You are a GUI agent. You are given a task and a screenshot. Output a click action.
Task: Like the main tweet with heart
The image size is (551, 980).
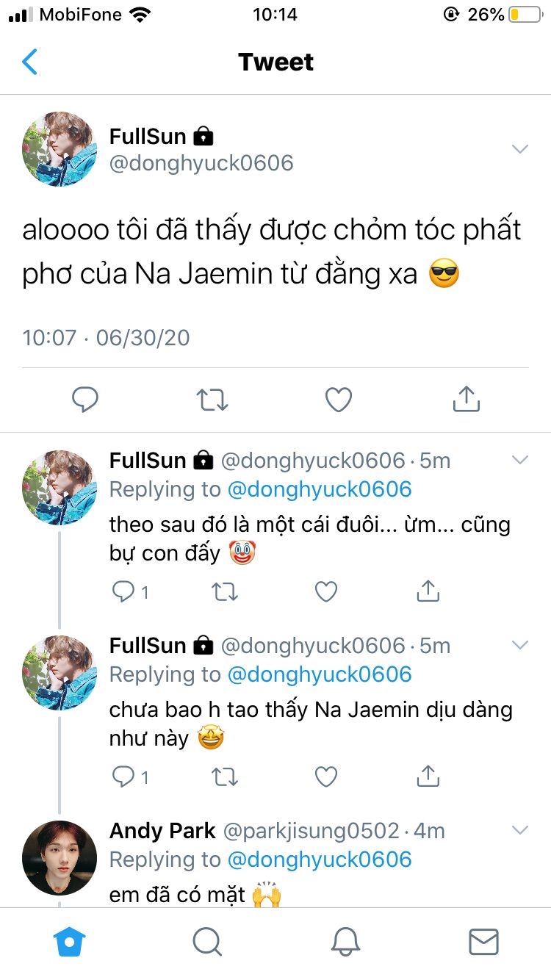pyautogui.click(x=339, y=400)
